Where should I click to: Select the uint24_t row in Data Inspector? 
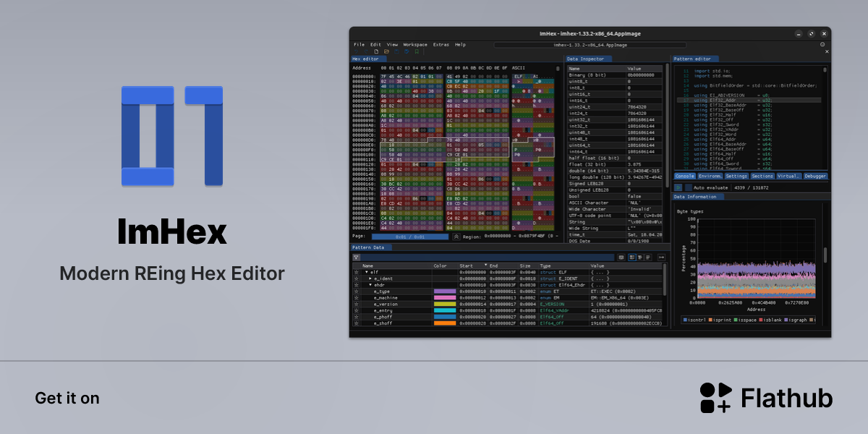tap(614, 106)
